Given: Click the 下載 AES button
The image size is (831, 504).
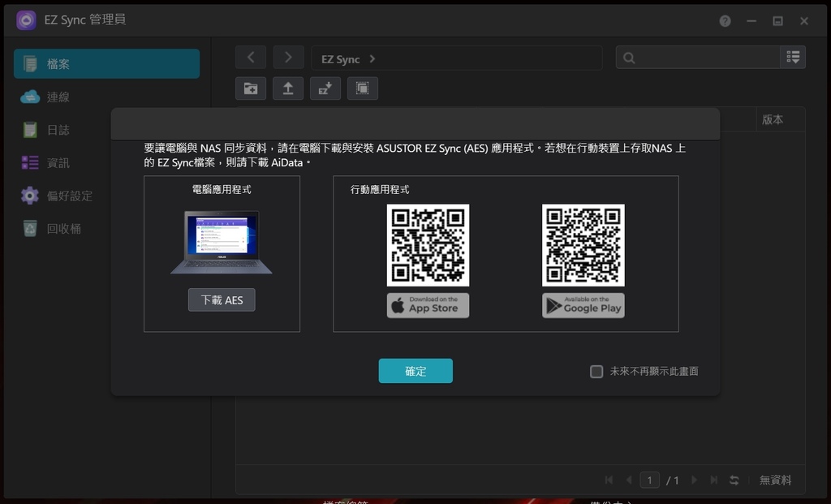Looking at the screenshot, I should click(x=222, y=300).
